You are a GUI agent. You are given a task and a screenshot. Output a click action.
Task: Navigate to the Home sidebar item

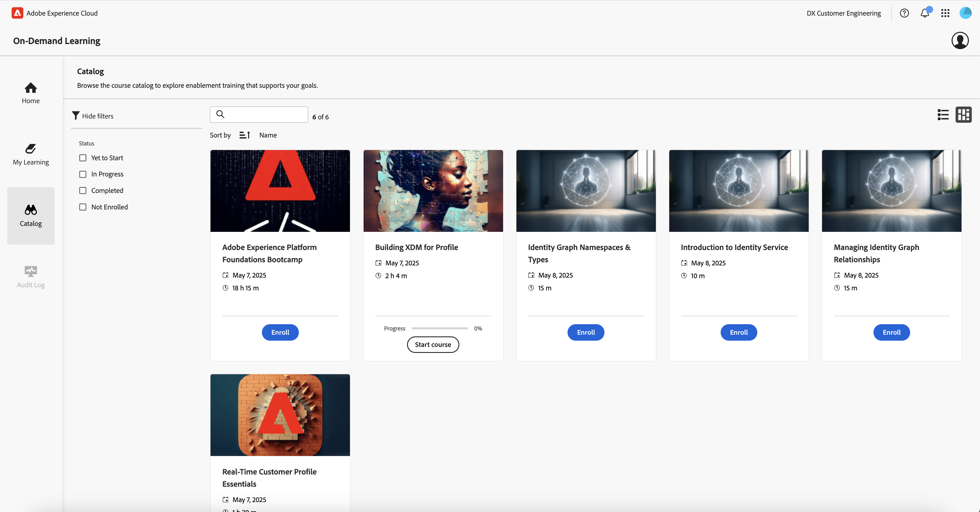point(31,93)
